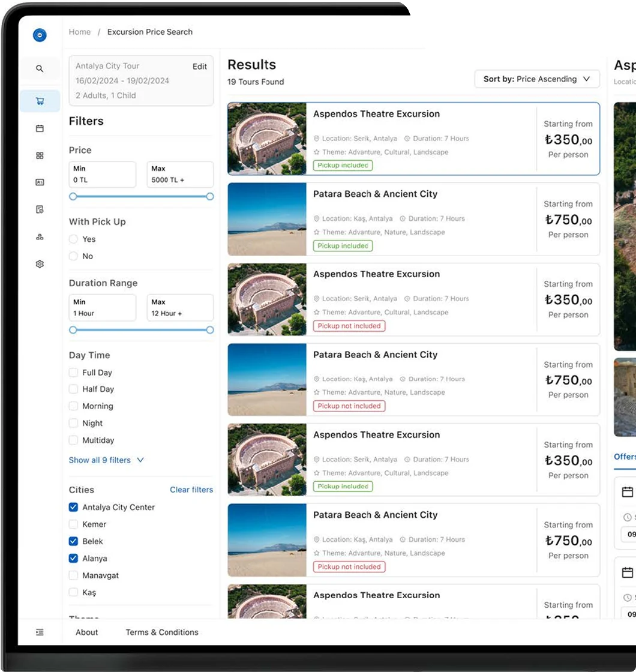Uncheck the Belek city filter
This screenshot has height=672, width=636.
coord(73,541)
